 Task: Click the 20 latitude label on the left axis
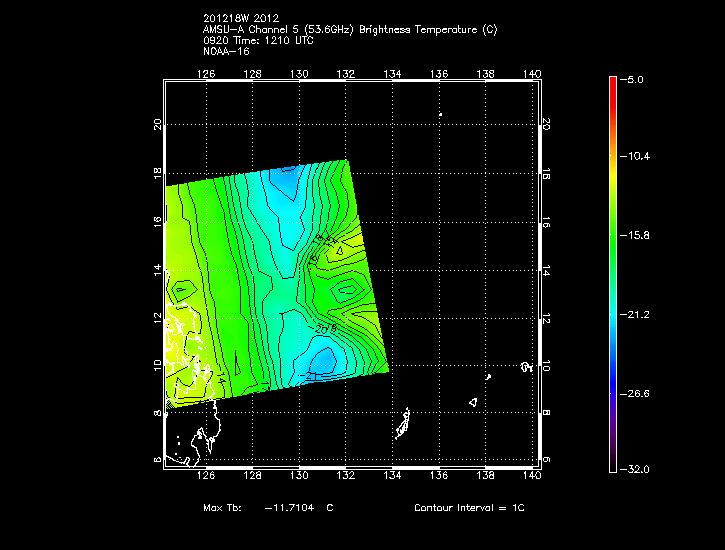(156, 124)
